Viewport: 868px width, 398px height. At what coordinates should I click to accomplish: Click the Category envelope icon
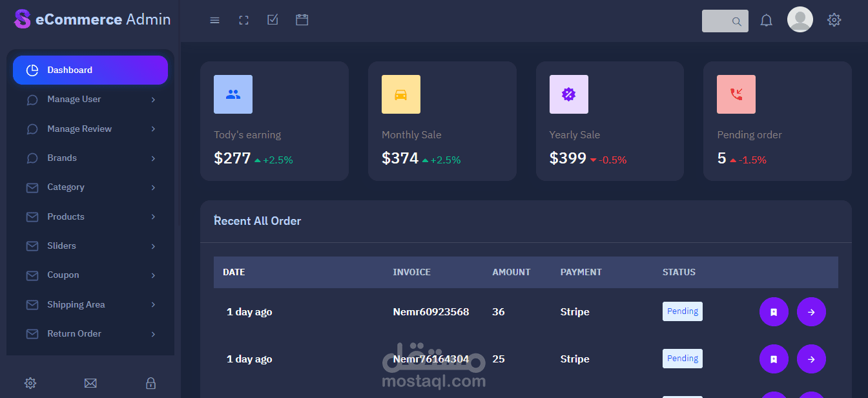[x=32, y=188]
